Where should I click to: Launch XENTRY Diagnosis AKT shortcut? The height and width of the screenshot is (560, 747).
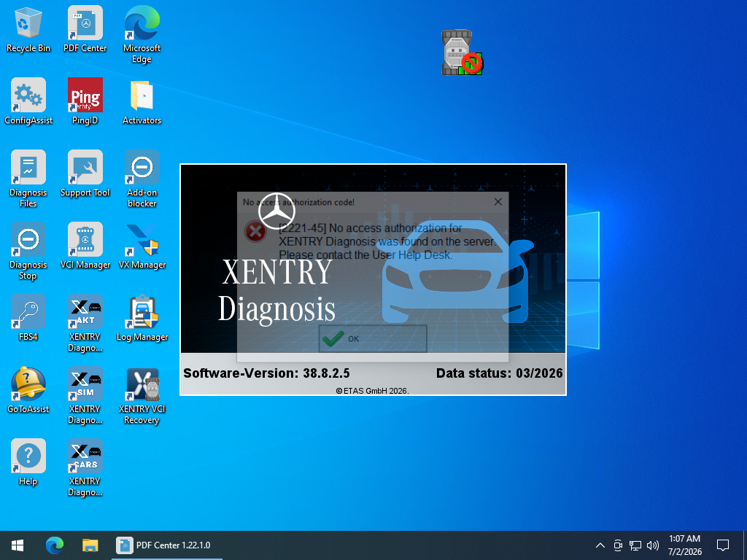(x=85, y=324)
